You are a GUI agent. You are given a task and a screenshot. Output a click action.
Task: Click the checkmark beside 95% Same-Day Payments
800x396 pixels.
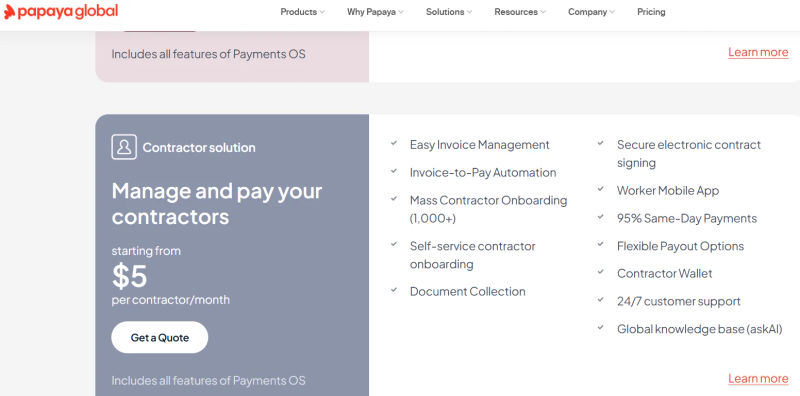601,217
